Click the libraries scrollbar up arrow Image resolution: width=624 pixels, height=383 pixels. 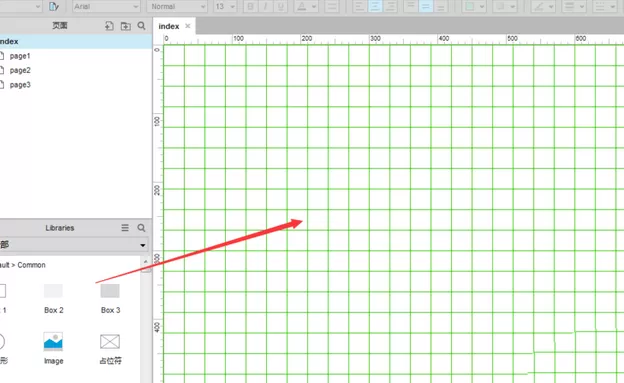[x=146, y=262]
